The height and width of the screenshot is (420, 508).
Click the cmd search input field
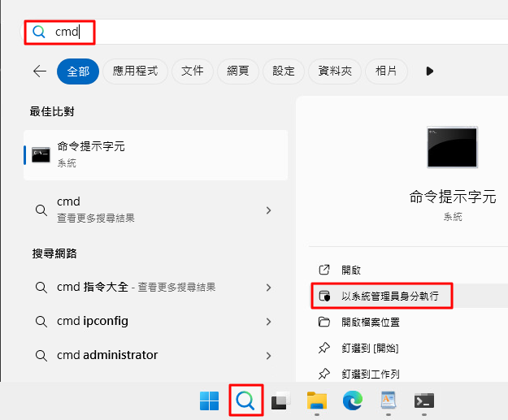pyautogui.click(x=264, y=32)
